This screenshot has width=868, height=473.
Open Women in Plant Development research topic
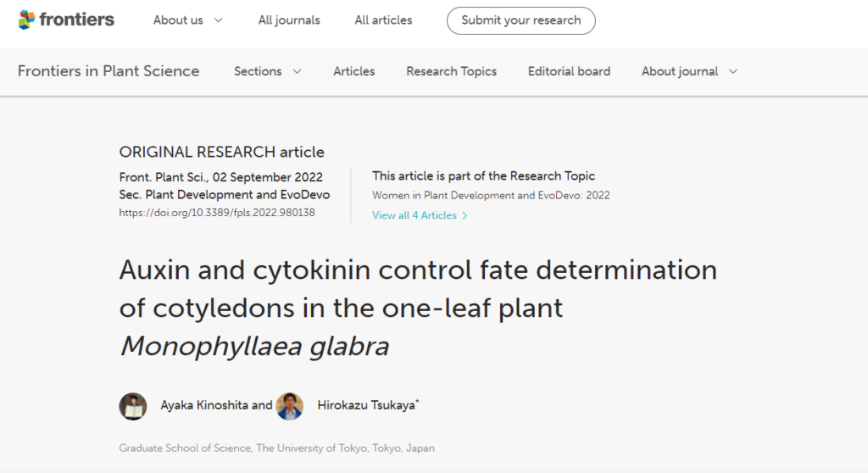pos(491,195)
